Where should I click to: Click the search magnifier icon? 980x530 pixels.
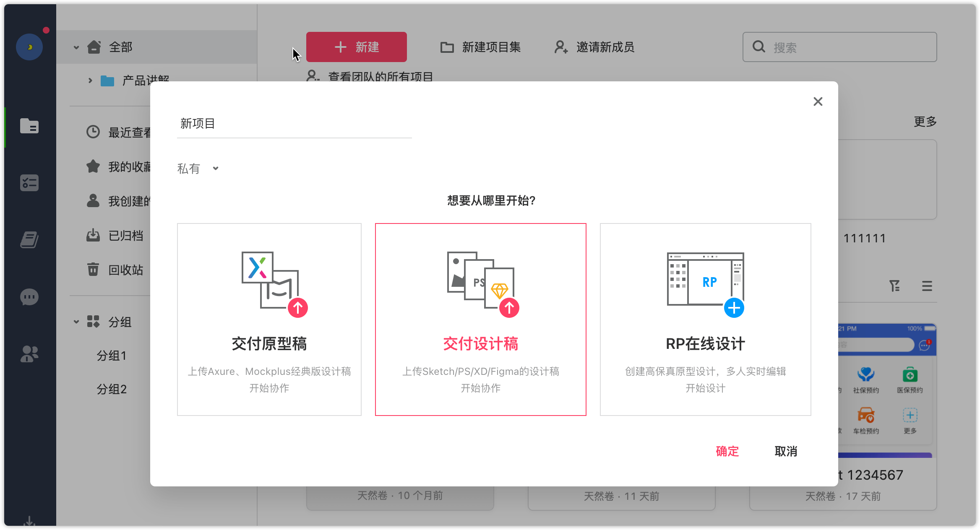[x=758, y=47]
